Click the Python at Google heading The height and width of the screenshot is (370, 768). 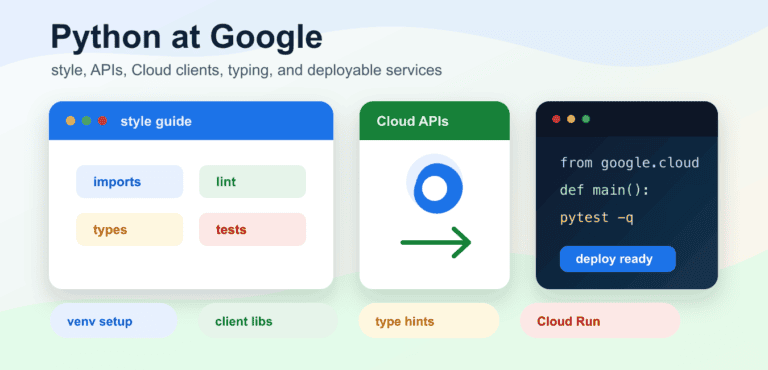[x=187, y=37]
